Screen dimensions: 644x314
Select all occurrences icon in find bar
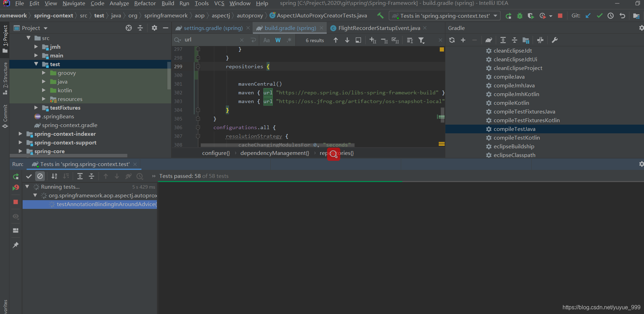(x=395, y=40)
